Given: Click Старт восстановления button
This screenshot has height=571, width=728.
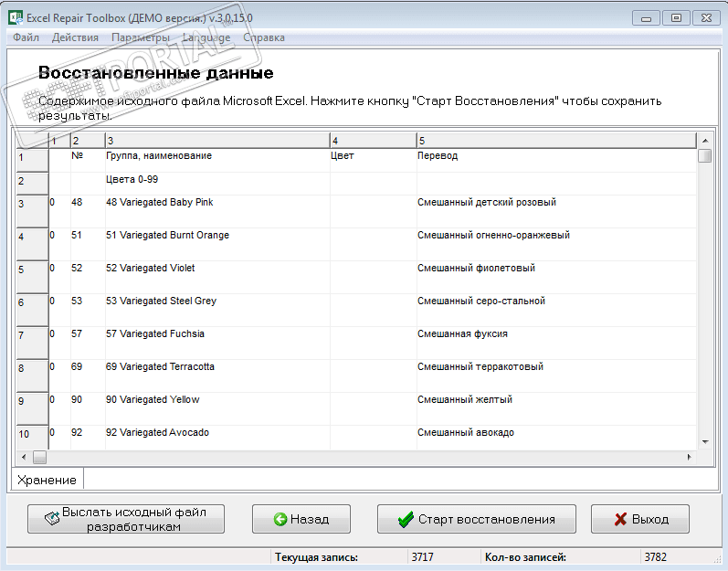Looking at the screenshot, I should coord(477,519).
